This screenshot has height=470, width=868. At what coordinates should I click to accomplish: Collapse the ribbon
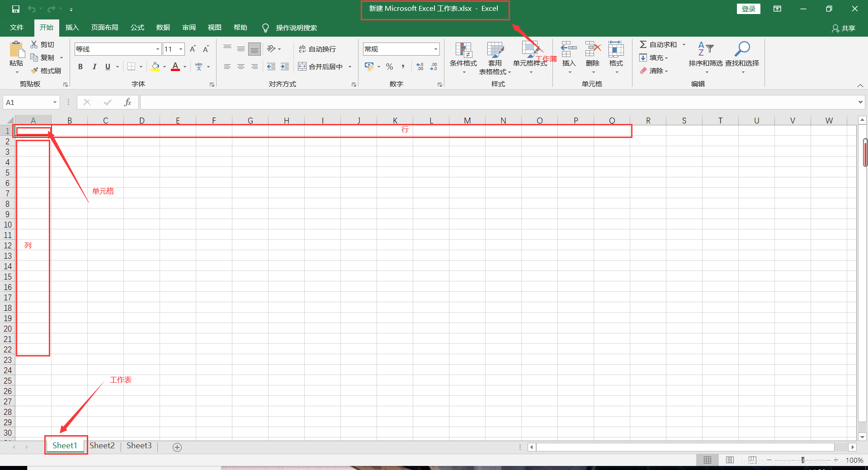pyautogui.click(x=860, y=85)
